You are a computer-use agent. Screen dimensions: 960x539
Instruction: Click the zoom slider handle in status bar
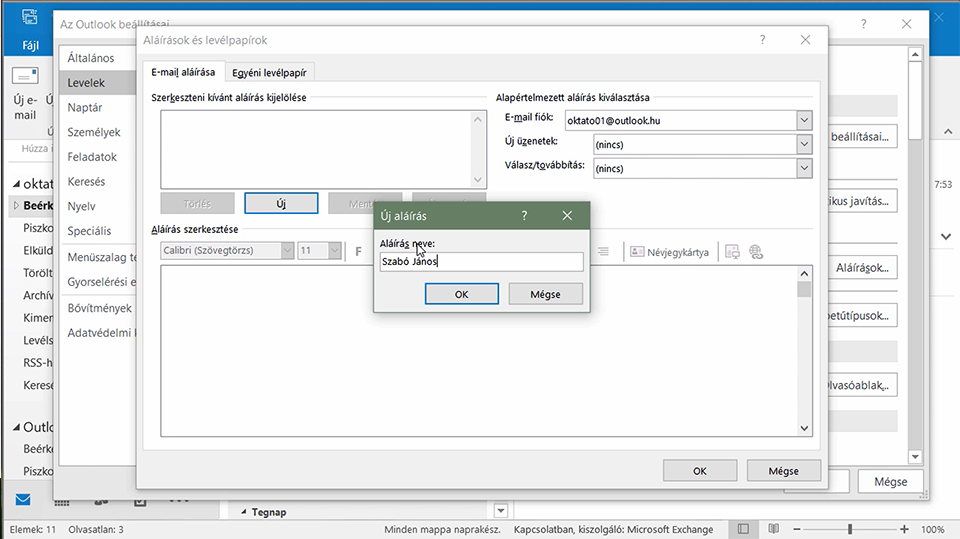pos(850,529)
